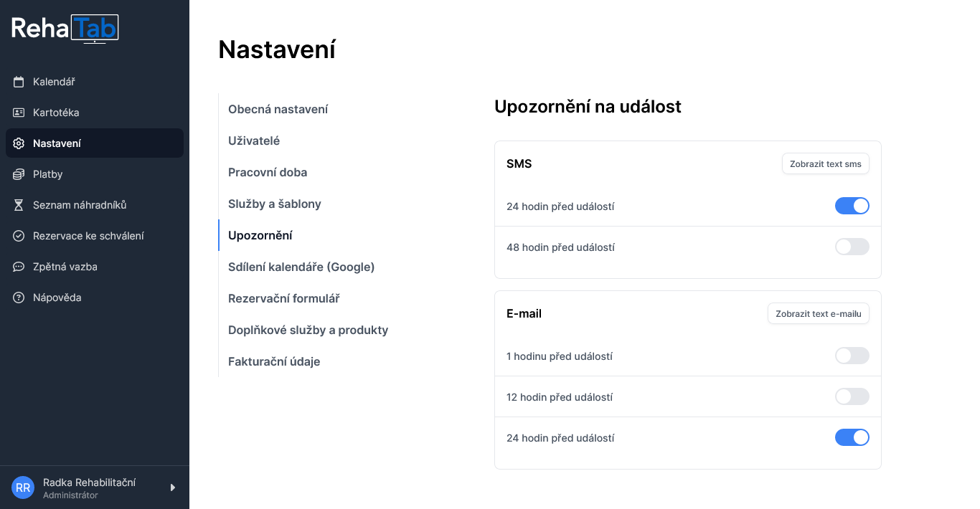Enable SMS 48 hodin před událostí toggle
980x509 pixels.
pos(852,247)
